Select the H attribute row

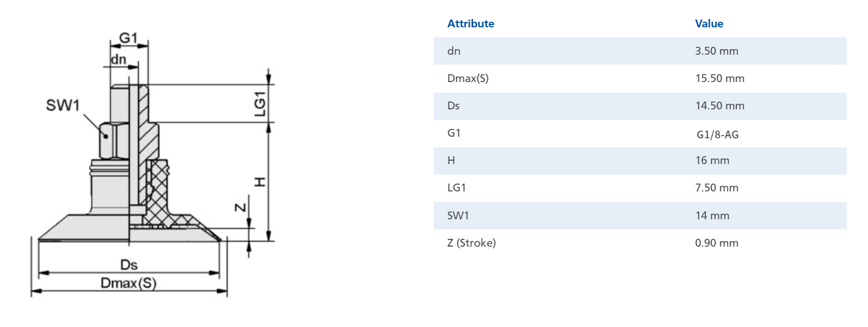[x=640, y=160]
